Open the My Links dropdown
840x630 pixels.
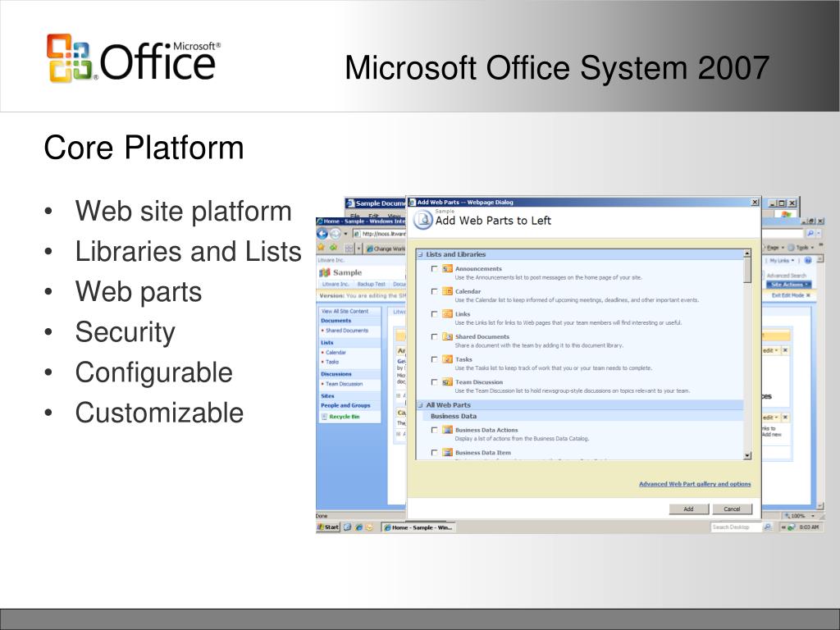tap(782, 260)
